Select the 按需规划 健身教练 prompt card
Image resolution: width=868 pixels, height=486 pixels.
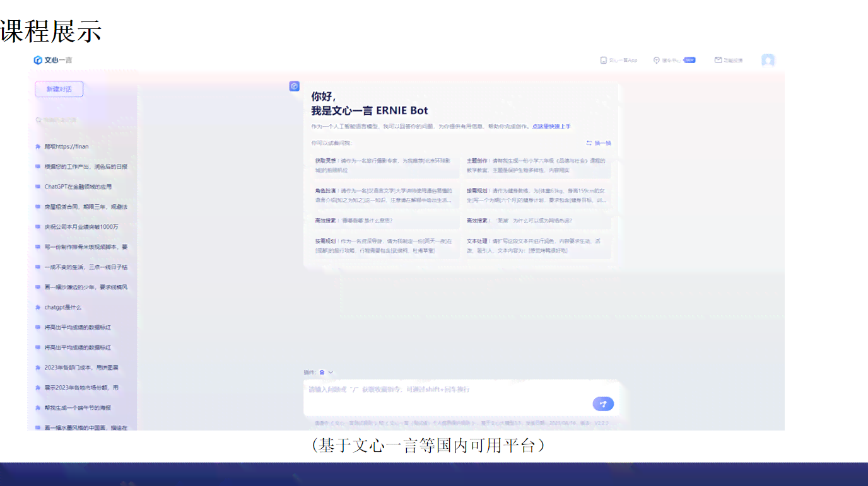[537, 195]
